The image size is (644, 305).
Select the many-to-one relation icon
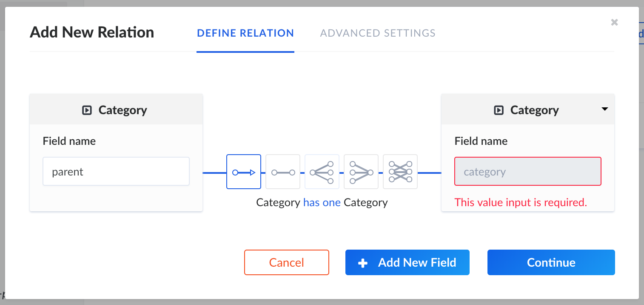point(322,172)
